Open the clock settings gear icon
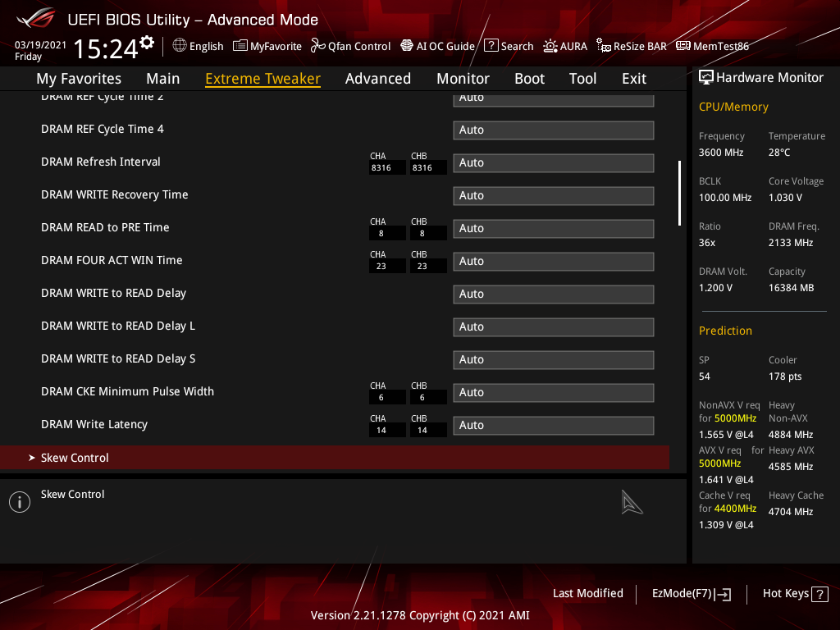This screenshot has height=630, width=840. click(147, 43)
